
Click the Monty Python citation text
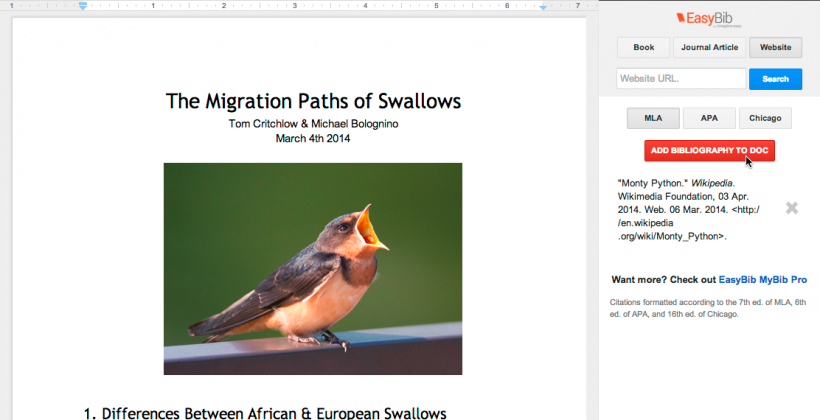tap(675, 210)
